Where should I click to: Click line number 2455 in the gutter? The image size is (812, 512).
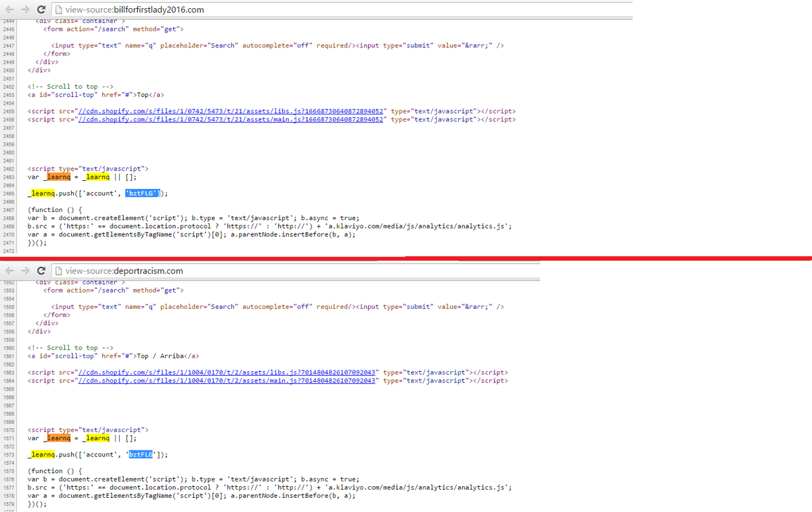(9, 111)
